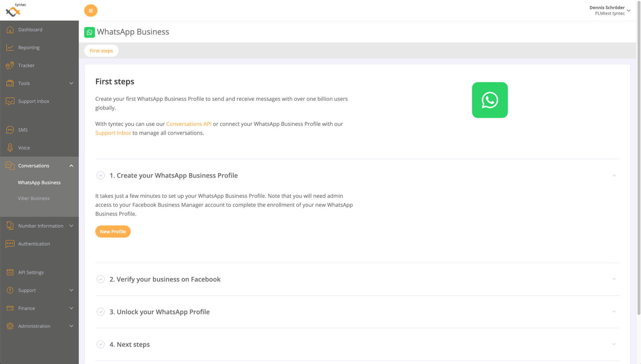The width and height of the screenshot is (641, 364).
Task: Expand the Next steps section chevron
Action: (x=614, y=344)
